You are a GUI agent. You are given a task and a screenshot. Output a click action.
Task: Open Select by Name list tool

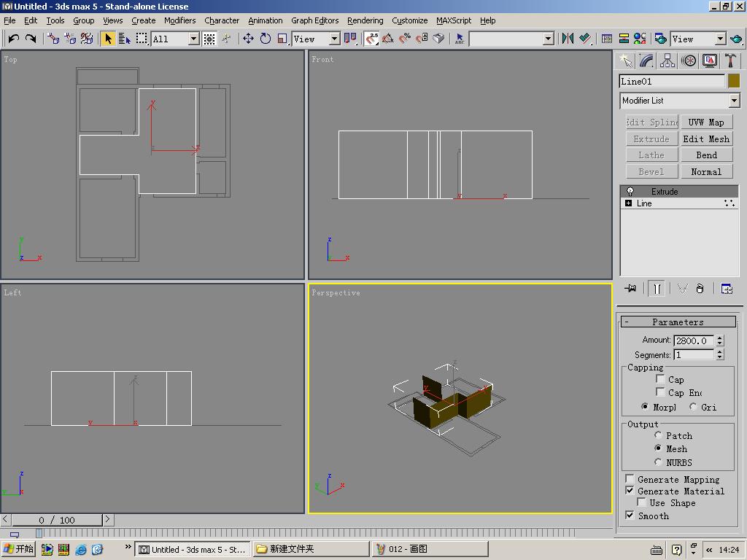point(125,39)
